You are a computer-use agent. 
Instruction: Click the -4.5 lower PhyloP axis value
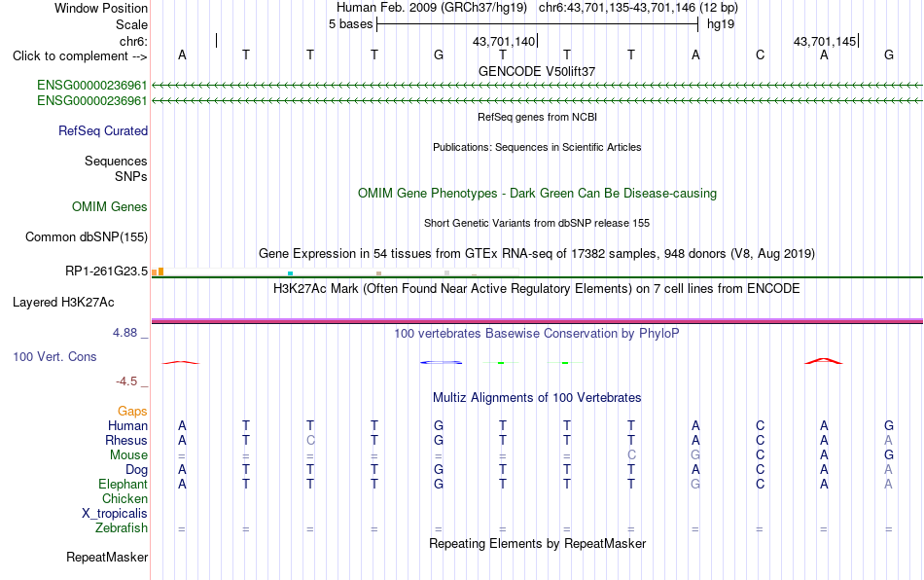pyautogui.click(x=126, y=381)
